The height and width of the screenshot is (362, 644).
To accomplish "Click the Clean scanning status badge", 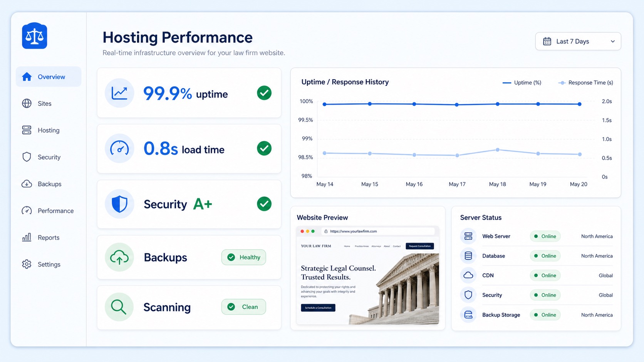I will 243,307.
